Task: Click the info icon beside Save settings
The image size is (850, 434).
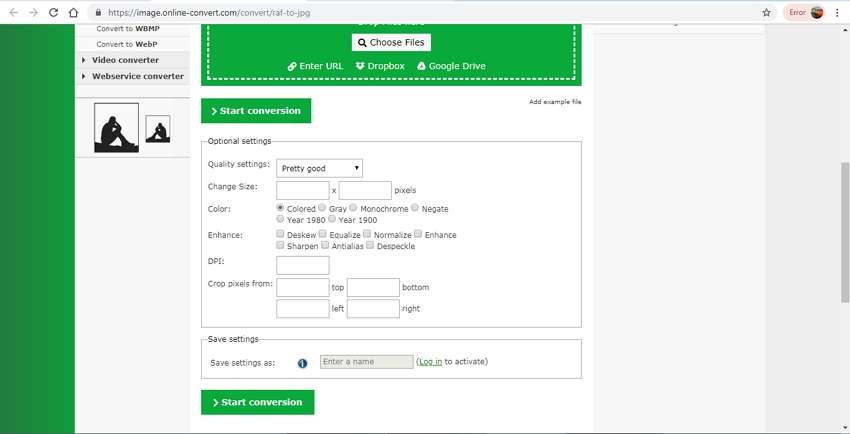Action: (303, 363)
